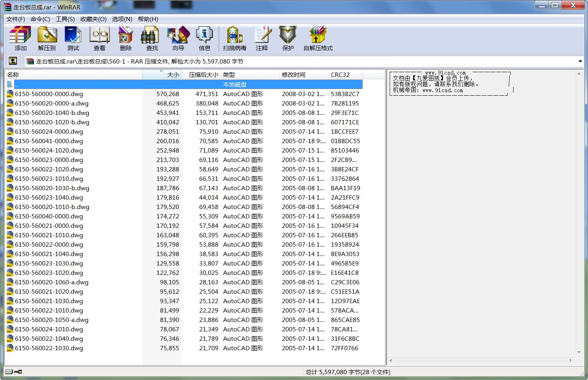Image resolution: width=588 pixels, height=380 pixels.
Task: Sort by CRC32 column header
Action: coord(345,75)
